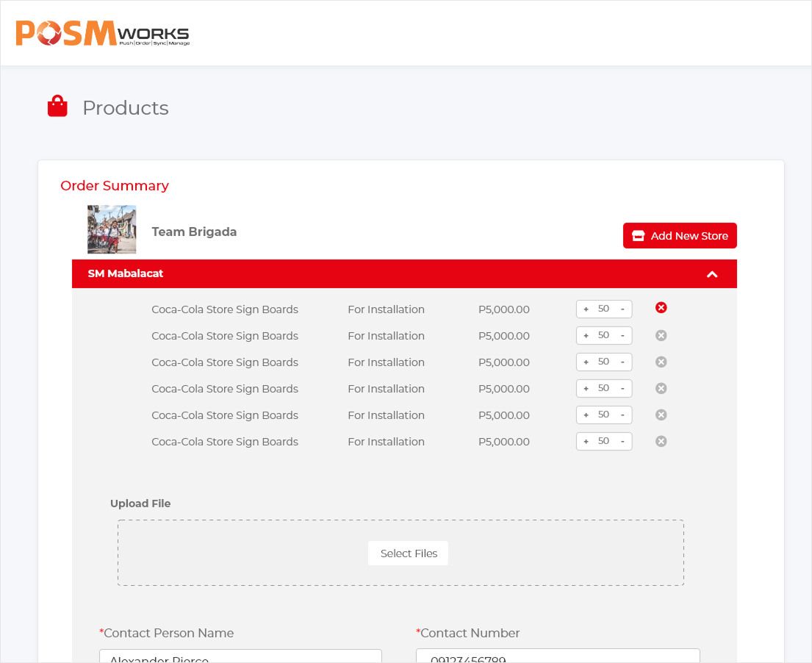Remove the second Coca-Cola Store Sign Boards row
The height and width of the screenshot is (663, 812).
pyautogui.click(x=661, y=335)
